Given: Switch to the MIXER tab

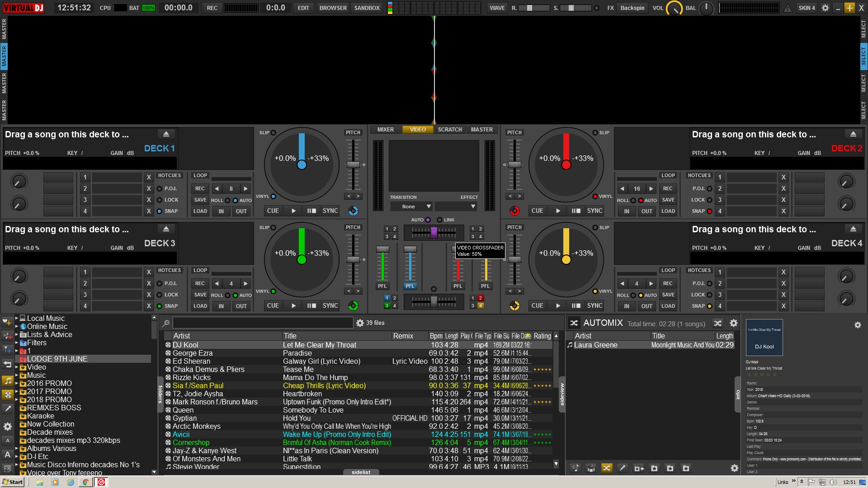Looking at the screenshot, I should coord(386,130).
